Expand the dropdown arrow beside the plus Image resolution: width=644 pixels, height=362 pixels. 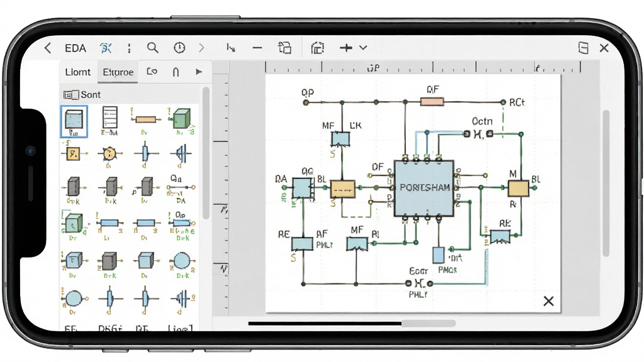pos(363,48)
